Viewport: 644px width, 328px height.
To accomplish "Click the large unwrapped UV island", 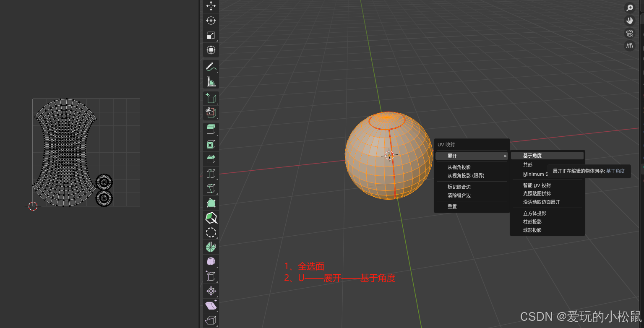I will coord(65,153).
